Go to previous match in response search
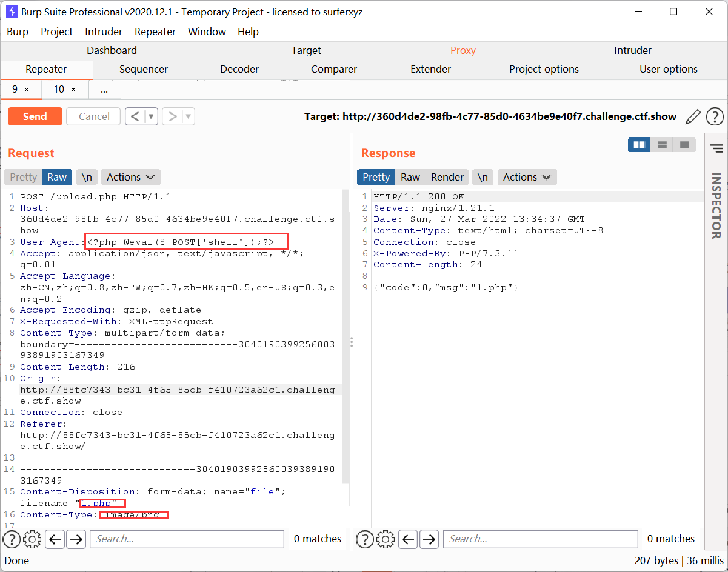Viewport: 728px width, 572px height. [x=409, y=539]
